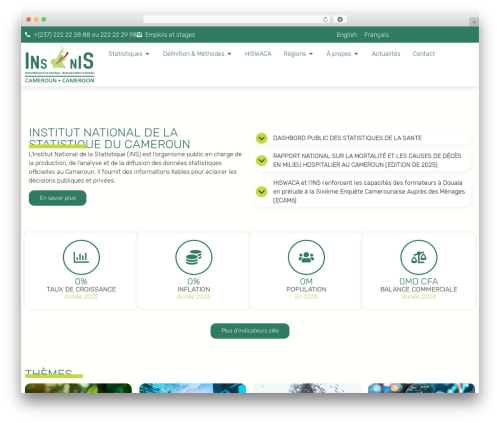Click the INSTITUT NATIONAL DE LA STATISTIQUE heading

(109, 138)
